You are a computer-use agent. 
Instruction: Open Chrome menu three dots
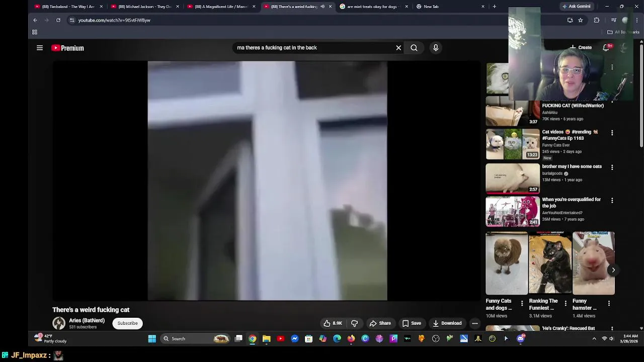point(637,20)
